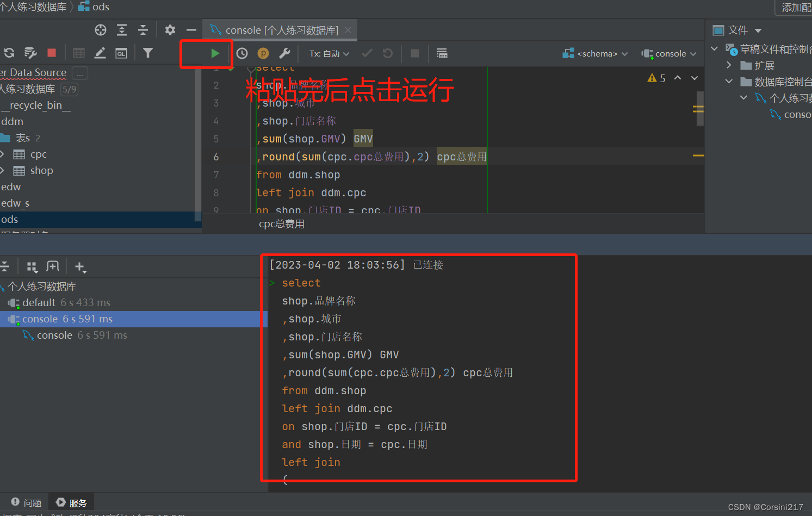Open the 问题 tool window tab

[x=26, y=503]
